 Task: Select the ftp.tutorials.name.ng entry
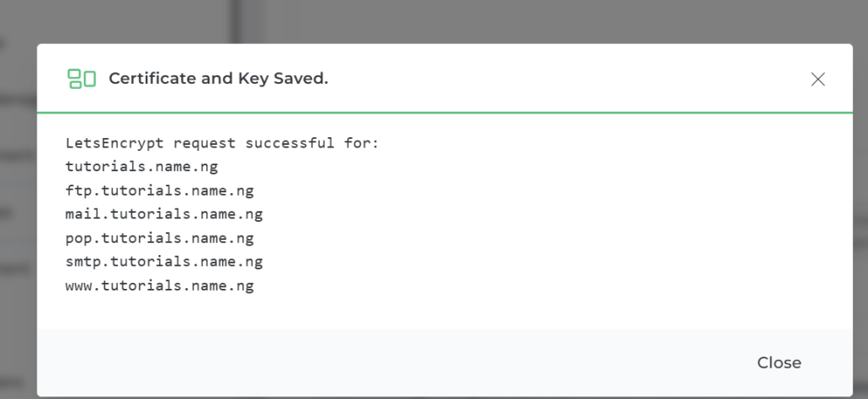coord(159,191)
